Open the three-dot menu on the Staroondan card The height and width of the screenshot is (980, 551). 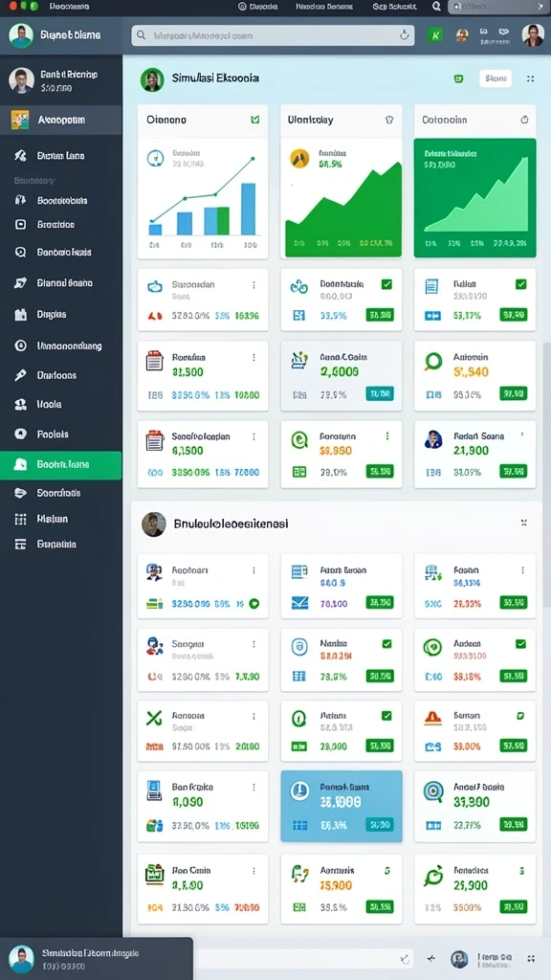click(253, 285)
